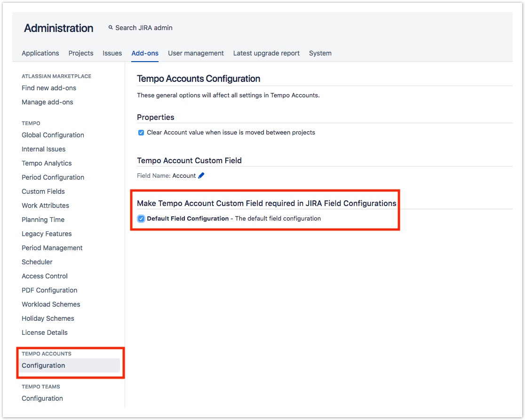Navigate to Workload Schemes
Screen dimensions: 525x420
click(51, 304)
